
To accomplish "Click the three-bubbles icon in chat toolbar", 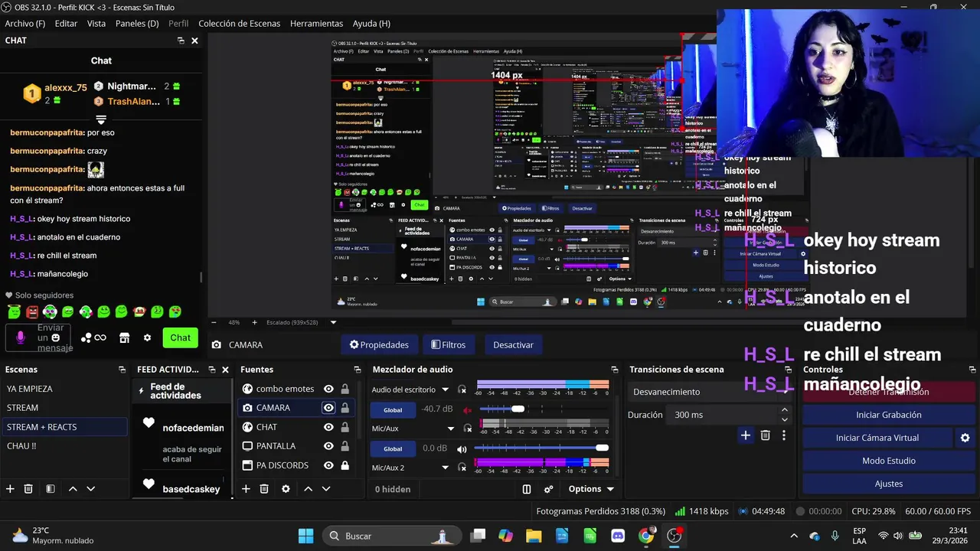I will click(x=87, y=337).
